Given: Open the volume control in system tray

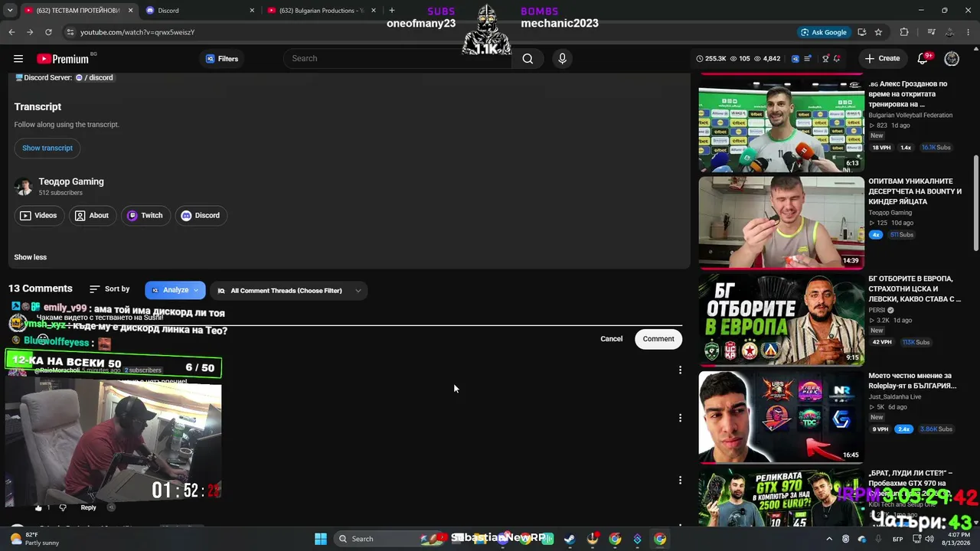Looking at the screenshot, I should coord(929,539).
